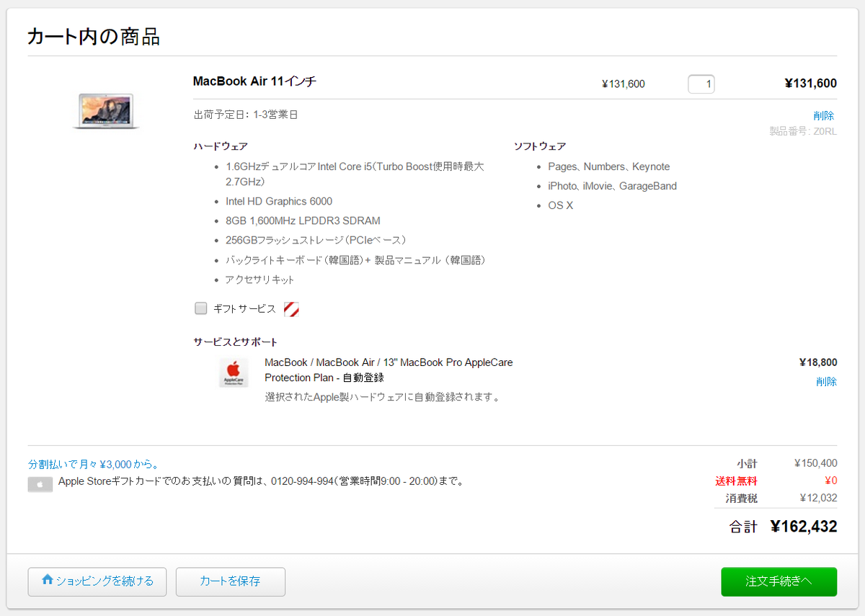865x616 pixels.
Task: Click the カート内の商品 page heading
Action: pyautogui.click(x=94, y=36)
